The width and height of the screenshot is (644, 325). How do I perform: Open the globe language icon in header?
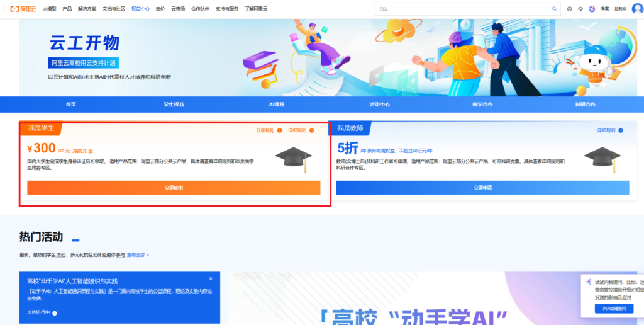[569, 9]
